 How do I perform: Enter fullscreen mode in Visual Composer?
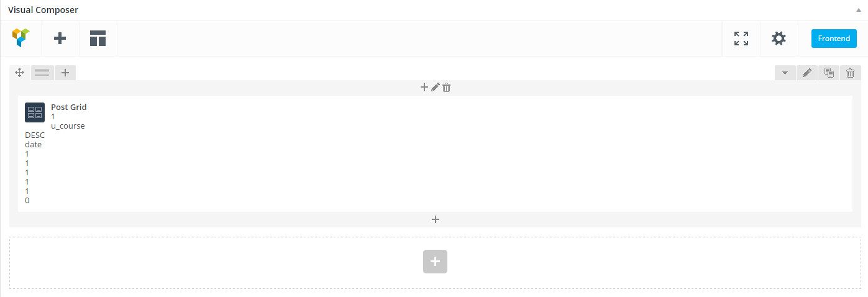point(741,39)
